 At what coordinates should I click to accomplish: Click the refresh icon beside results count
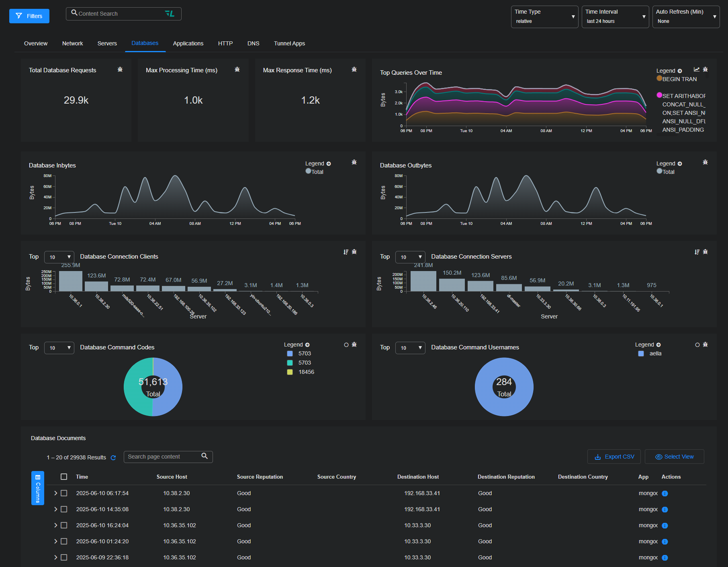pyautogui.click(x=113, y=458)
